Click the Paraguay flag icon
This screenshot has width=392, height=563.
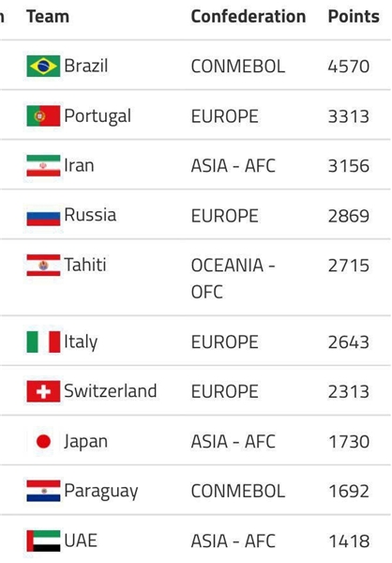coord(43,491)
